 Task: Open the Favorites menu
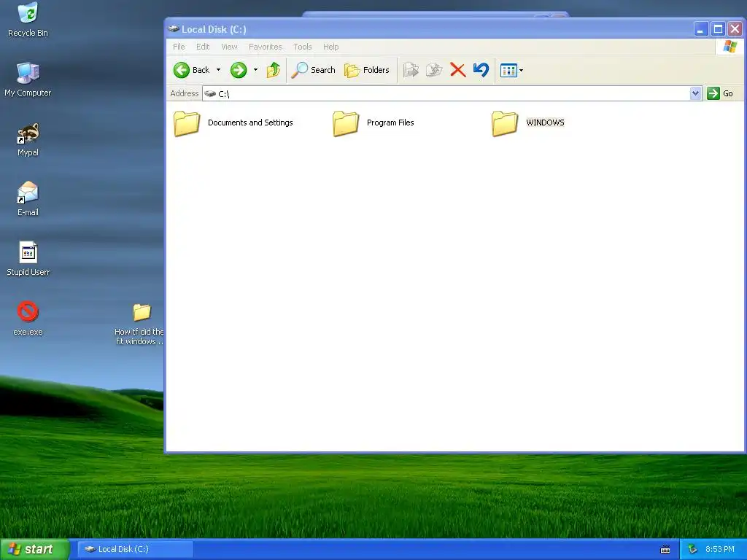(x=266, y=47)
